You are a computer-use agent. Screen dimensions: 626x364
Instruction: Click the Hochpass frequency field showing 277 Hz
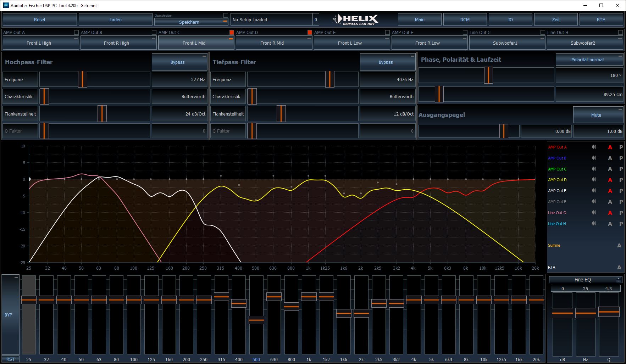pos(179,80)
